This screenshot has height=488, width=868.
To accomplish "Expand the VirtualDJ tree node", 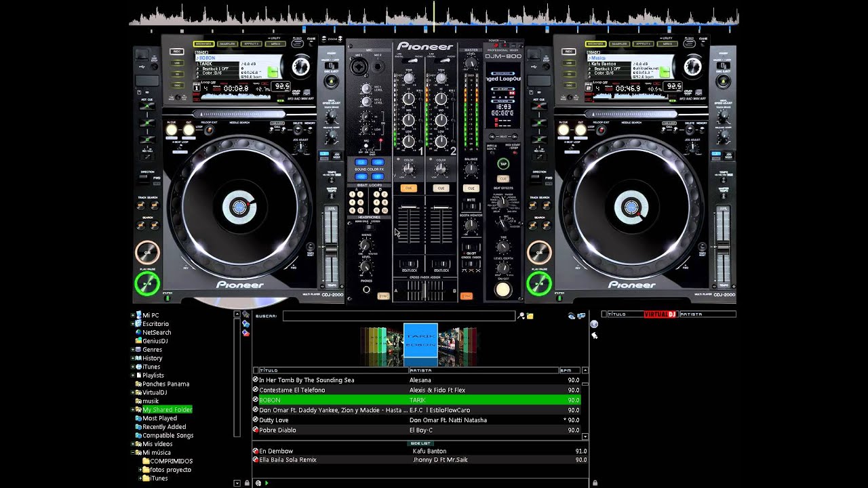I will pos(133,392).
